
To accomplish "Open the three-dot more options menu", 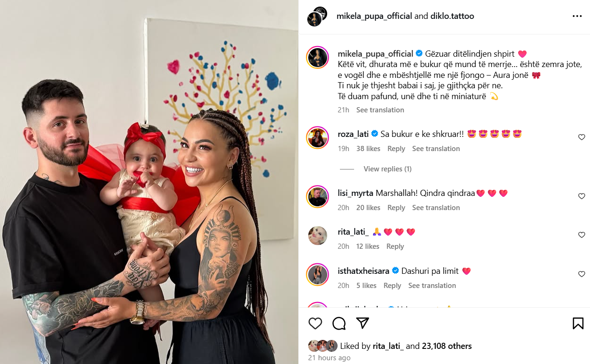I will (577, 16).
